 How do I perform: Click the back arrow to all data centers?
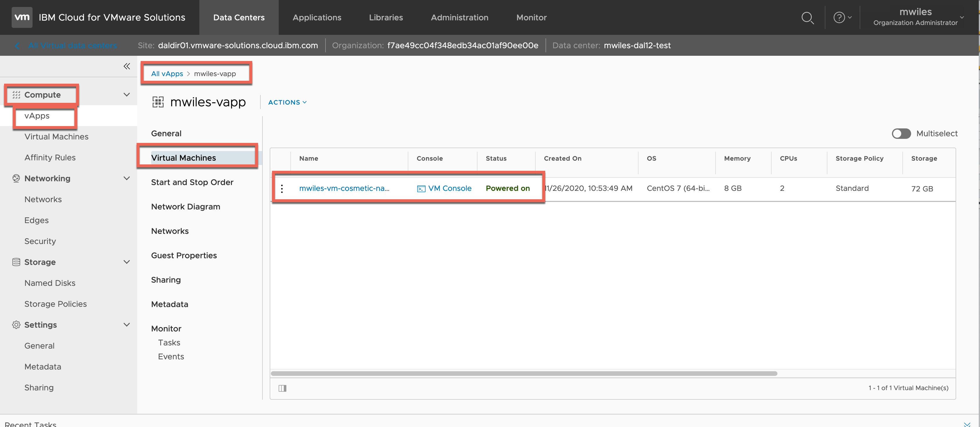click(x=17, y=46)
